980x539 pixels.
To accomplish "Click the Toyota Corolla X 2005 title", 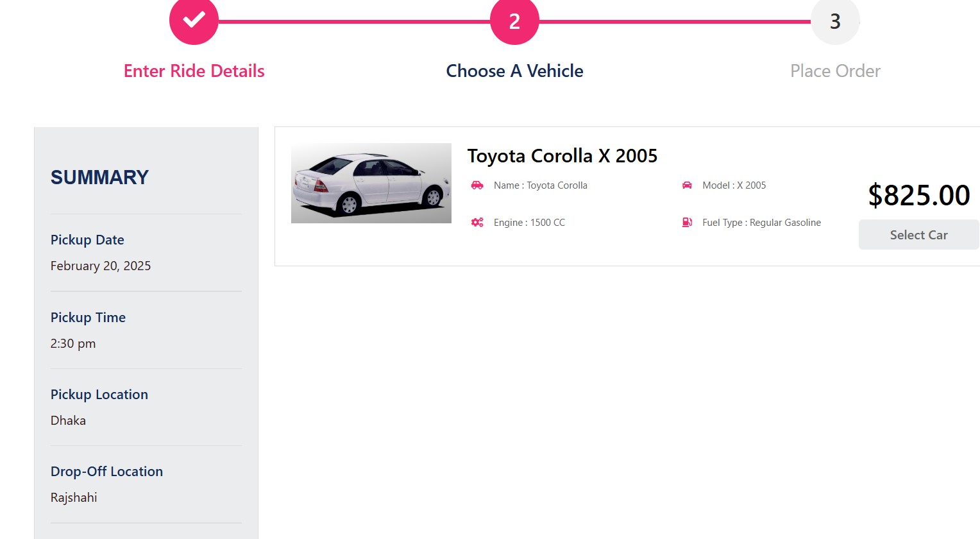I will [x=562, y=156].
